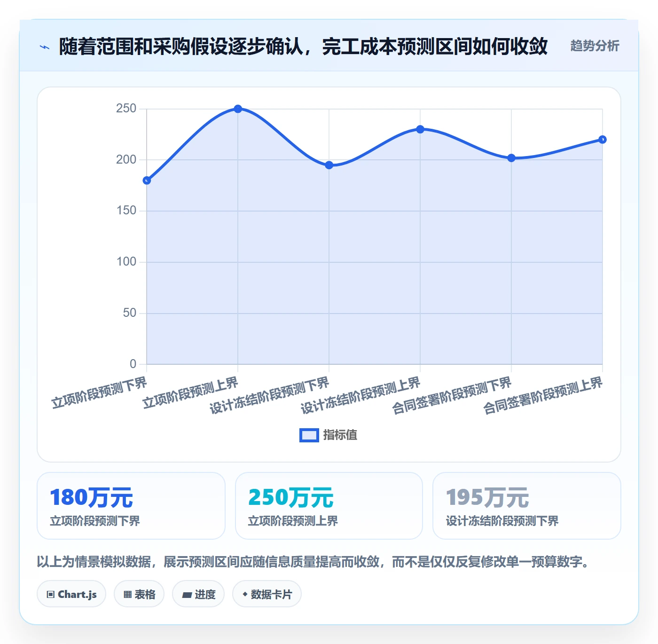Screen dimensions: 658x644
Task: Click the 250万元 value in the second card
Action: tap(291, 497)
